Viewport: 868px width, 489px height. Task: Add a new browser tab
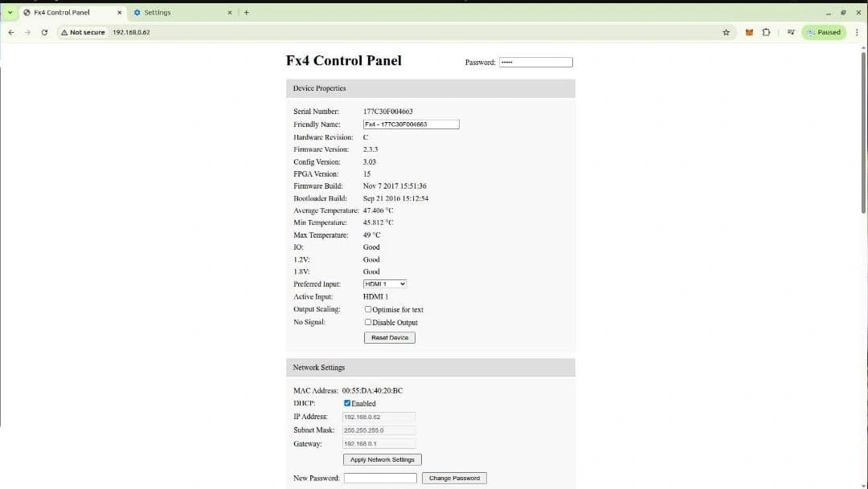247,12
